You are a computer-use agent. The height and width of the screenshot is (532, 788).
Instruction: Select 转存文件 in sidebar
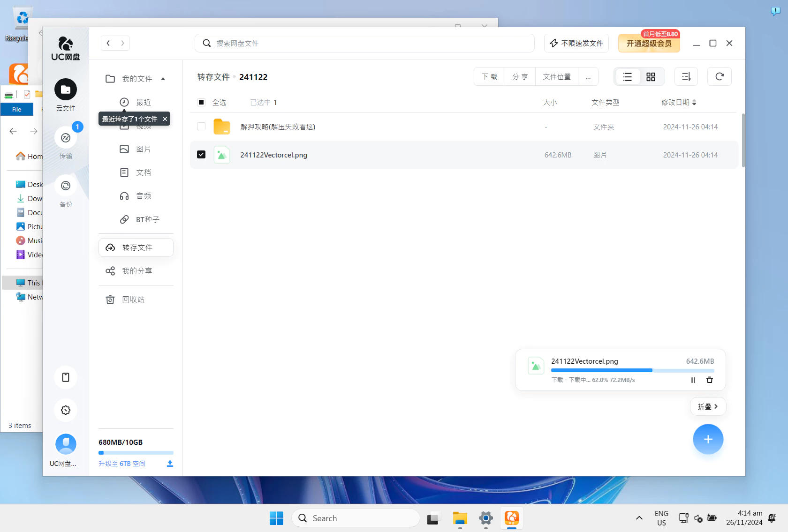pos(136,247)
